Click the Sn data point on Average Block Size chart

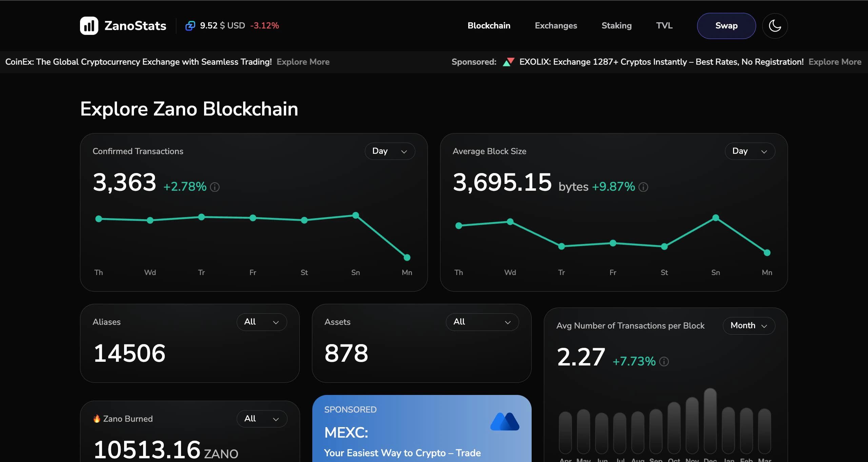pyautogui.click(x=716, y=218)
